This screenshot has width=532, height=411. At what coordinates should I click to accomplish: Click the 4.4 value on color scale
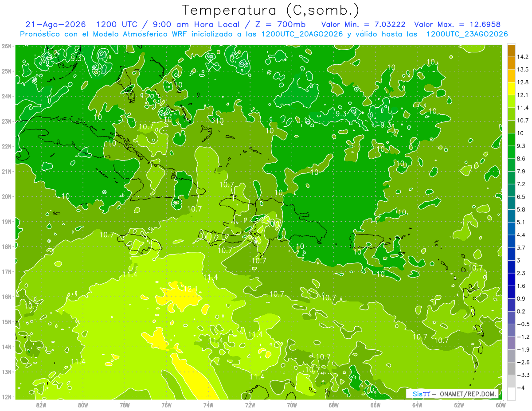click(521, 235)
